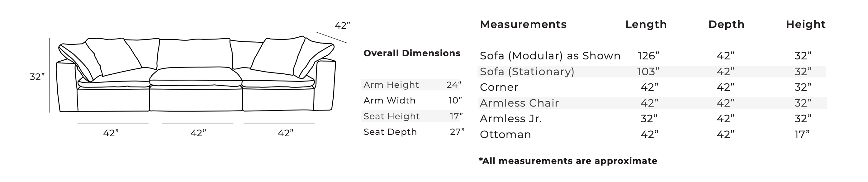The image size is (868, 182).
Task: Select the Measurements column header
Action: click(x=523, y=24)
